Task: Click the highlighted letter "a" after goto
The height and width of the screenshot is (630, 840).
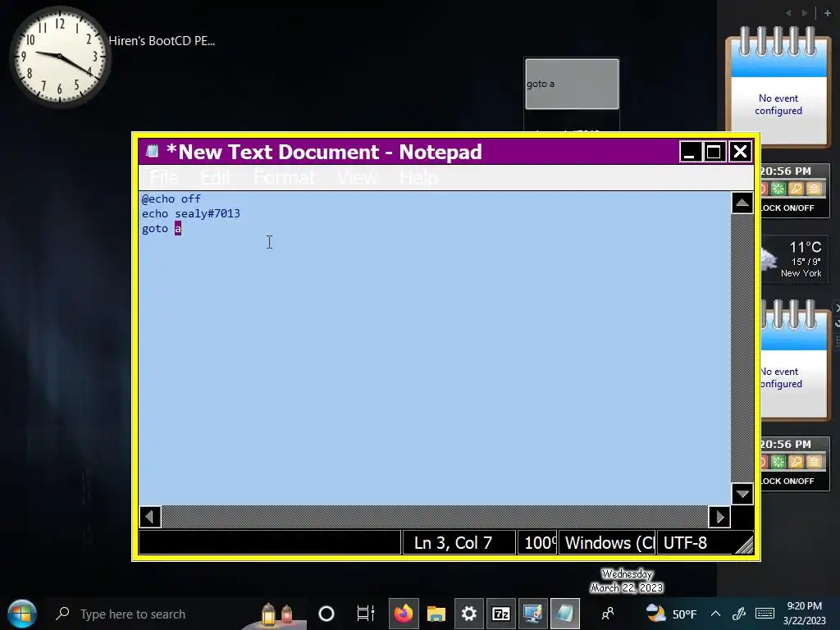Action: click(178, 229)
